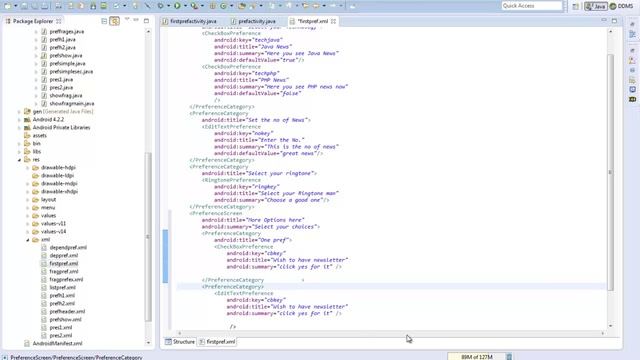Click the Save All toolbar icon

tap(35, 6)
